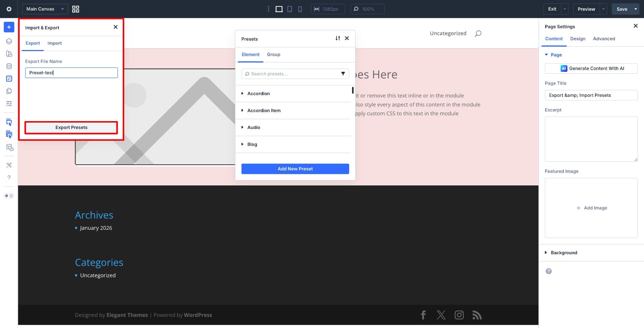Viewport: 644px width, 328px height.
Task: Expand the Accordion preset group
Action: point(258,94)
